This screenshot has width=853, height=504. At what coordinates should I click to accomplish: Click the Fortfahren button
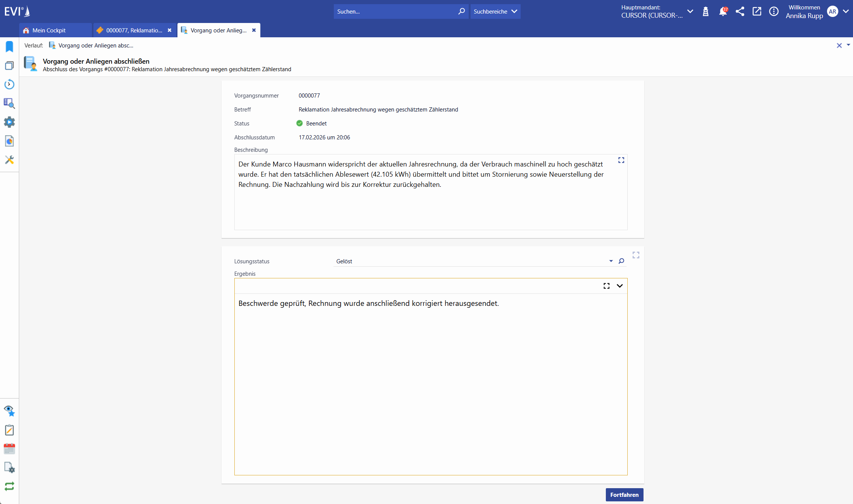[x=624, y=495]
